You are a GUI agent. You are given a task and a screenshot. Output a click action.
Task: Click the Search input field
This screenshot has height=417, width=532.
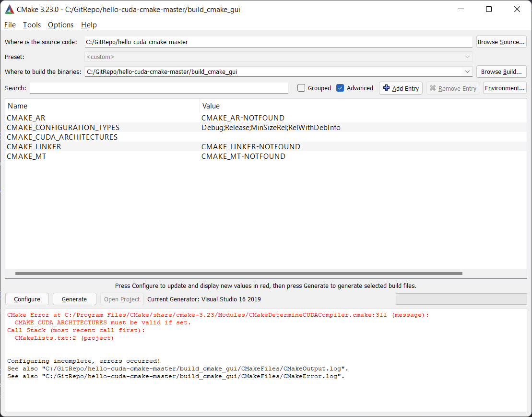(159, 88)
